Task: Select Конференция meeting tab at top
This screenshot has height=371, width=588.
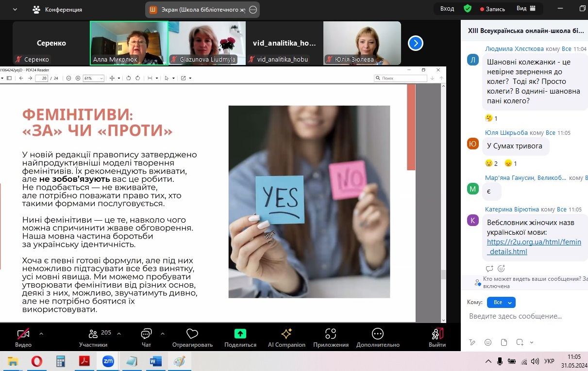Action: pyautogui.click(x=57, y=10)
